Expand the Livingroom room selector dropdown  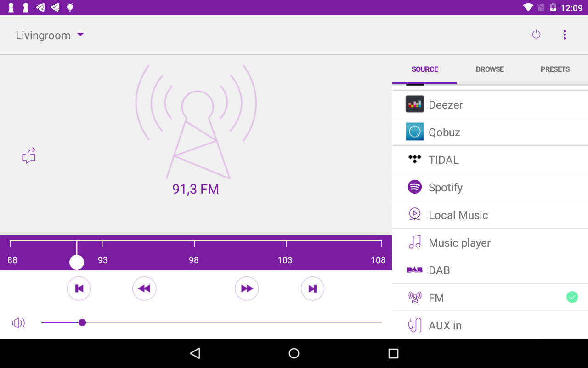[50, 35]
